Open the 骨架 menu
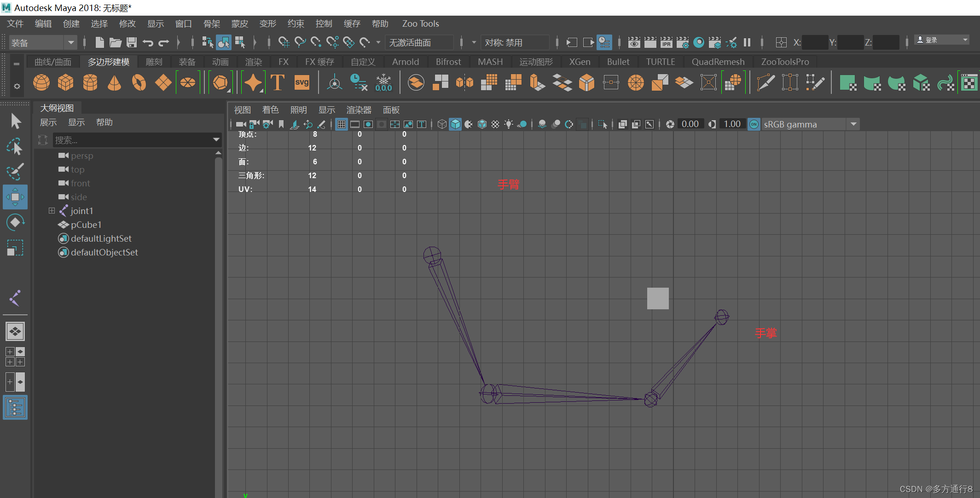Image resolution: width=980 pixels, height=498 pixels. coord(212,24)
